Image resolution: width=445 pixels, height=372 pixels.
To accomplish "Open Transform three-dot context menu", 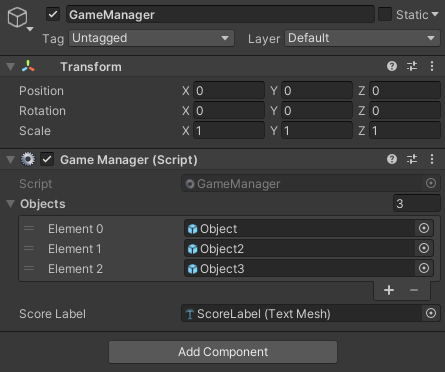I will click(x=432, y=66).
